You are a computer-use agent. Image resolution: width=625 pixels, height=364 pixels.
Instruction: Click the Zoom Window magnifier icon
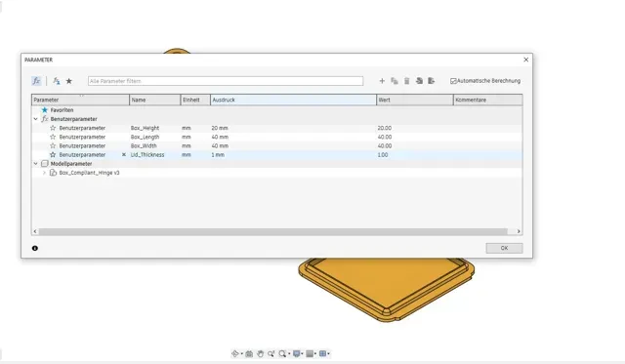(282, 353)
